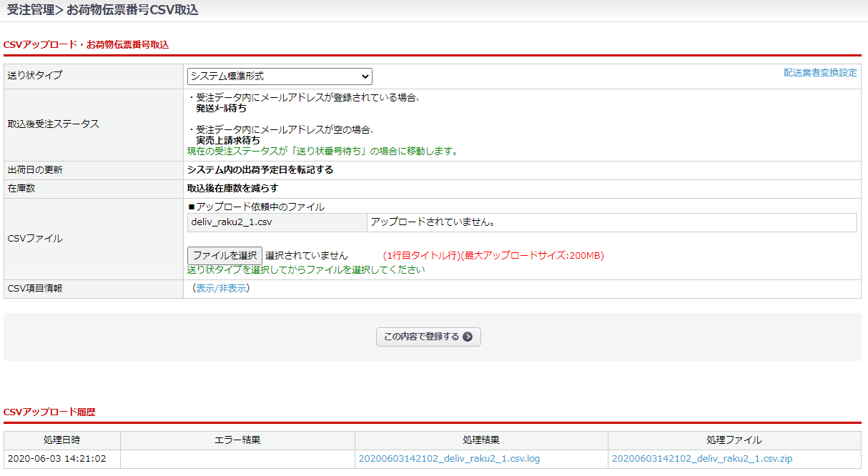Click the 選択されていません file status text
868x476 pixels.
pyautogui.click(x=306, y=255)
